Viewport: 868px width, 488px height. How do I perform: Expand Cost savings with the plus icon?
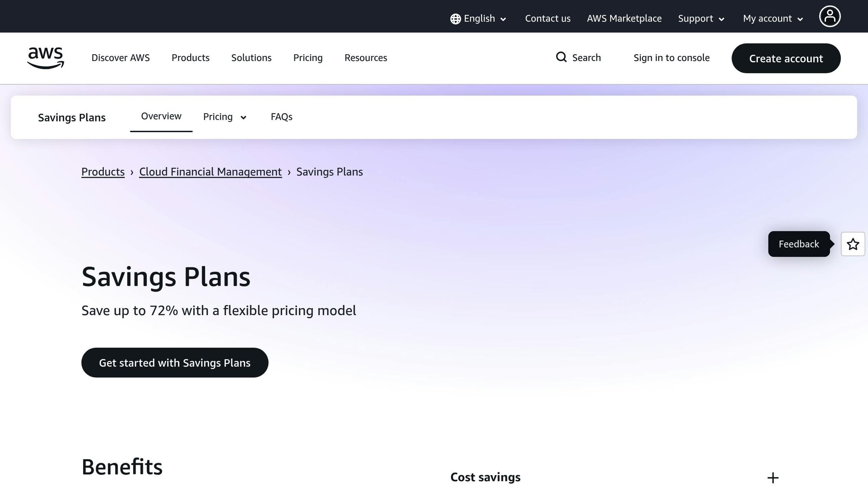[x=773, y=477]
